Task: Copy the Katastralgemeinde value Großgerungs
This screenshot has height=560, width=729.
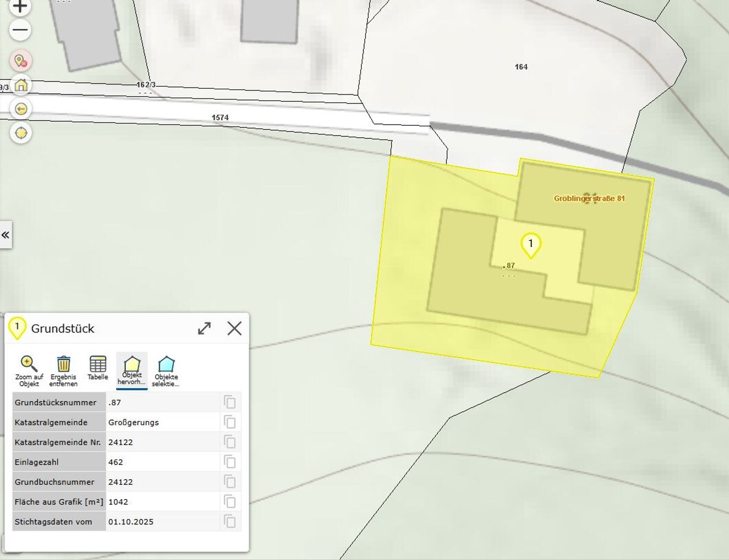Action: 230,422
